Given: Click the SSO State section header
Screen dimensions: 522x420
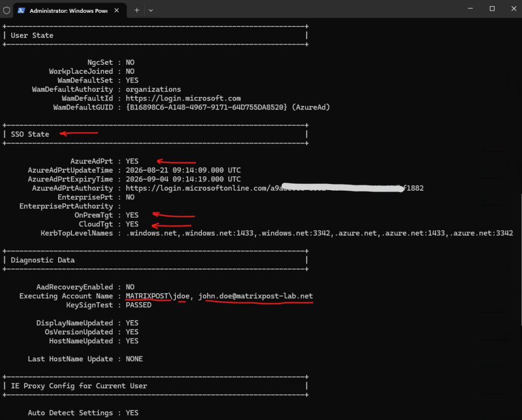Looking at the screenshot, I should point(30,135).
